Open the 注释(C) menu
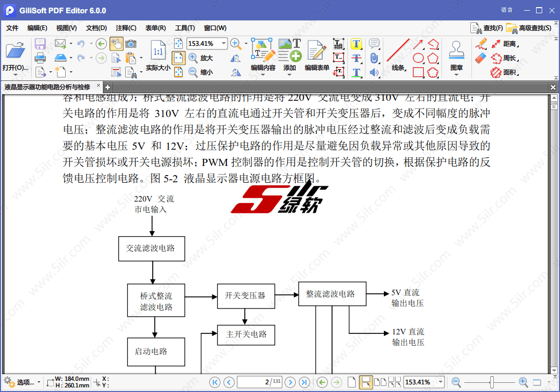Image resolution: width=560 pixels, height=392 pixels. (x=126, y=28)
